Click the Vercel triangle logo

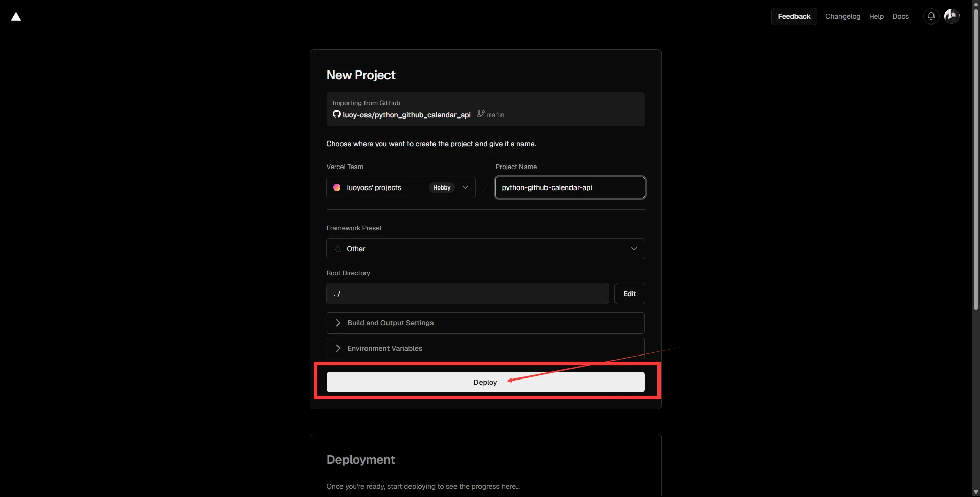[16, 17]
